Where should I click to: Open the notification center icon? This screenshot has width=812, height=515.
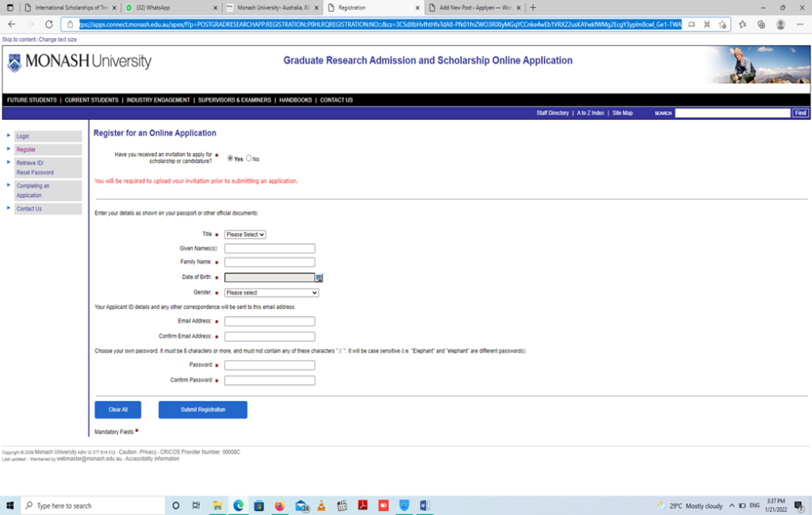point(799,505)
